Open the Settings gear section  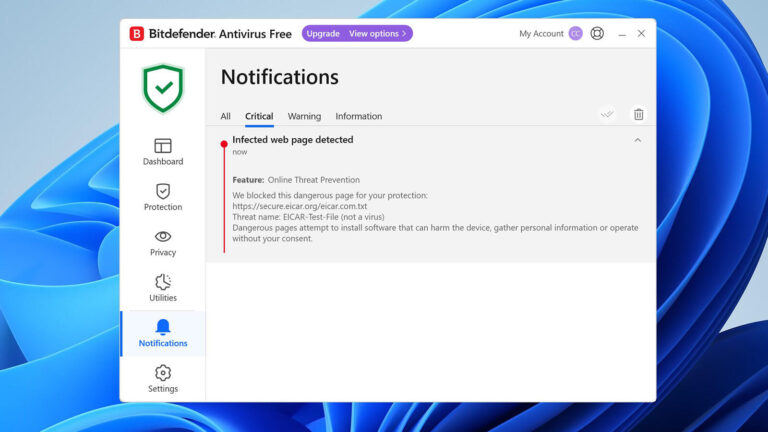(163, 379)
